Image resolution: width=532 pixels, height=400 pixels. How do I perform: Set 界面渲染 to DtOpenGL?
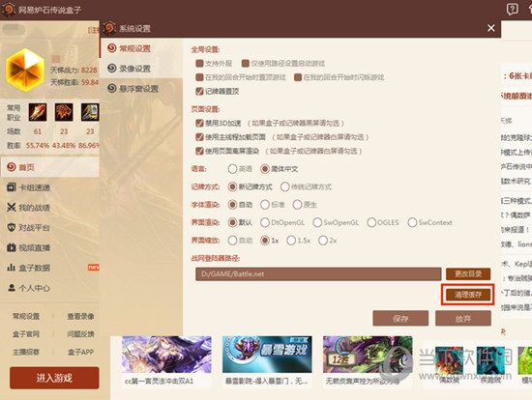265,223
